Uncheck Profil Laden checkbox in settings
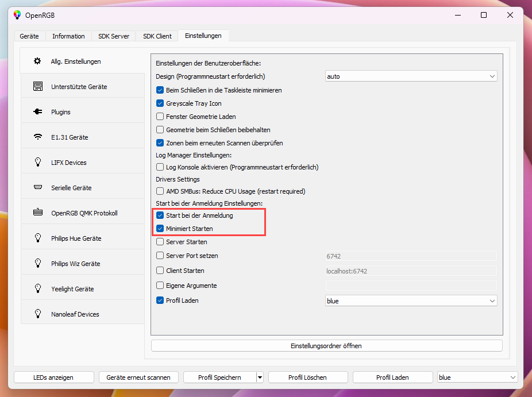Screen dimensions: 532x397 pos(160,300)
